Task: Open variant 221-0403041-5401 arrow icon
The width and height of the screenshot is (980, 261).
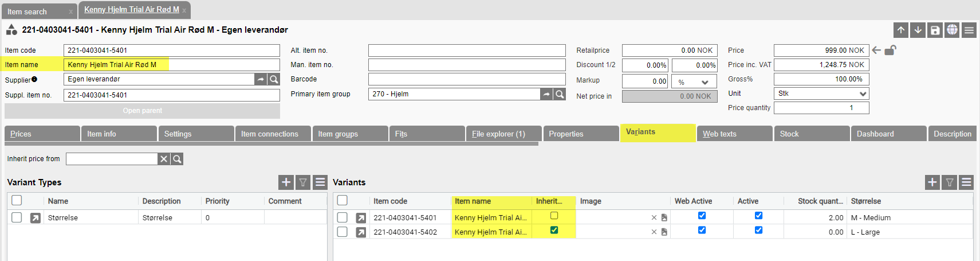Action: pos(361,218)
